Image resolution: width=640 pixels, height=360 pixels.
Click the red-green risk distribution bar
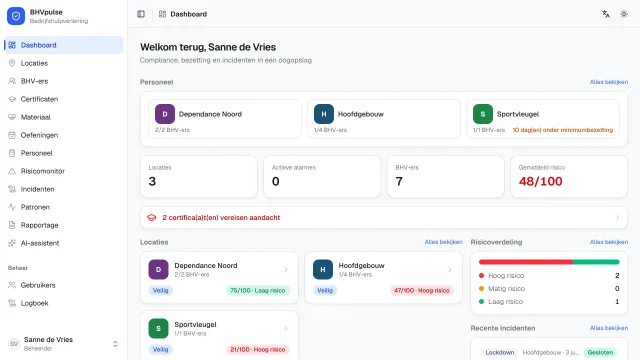click(549, 262)
